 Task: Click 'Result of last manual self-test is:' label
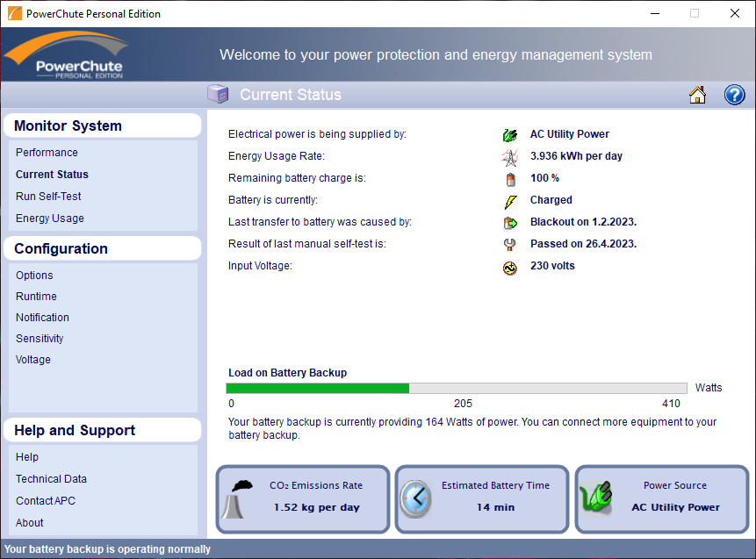point(307,244)
